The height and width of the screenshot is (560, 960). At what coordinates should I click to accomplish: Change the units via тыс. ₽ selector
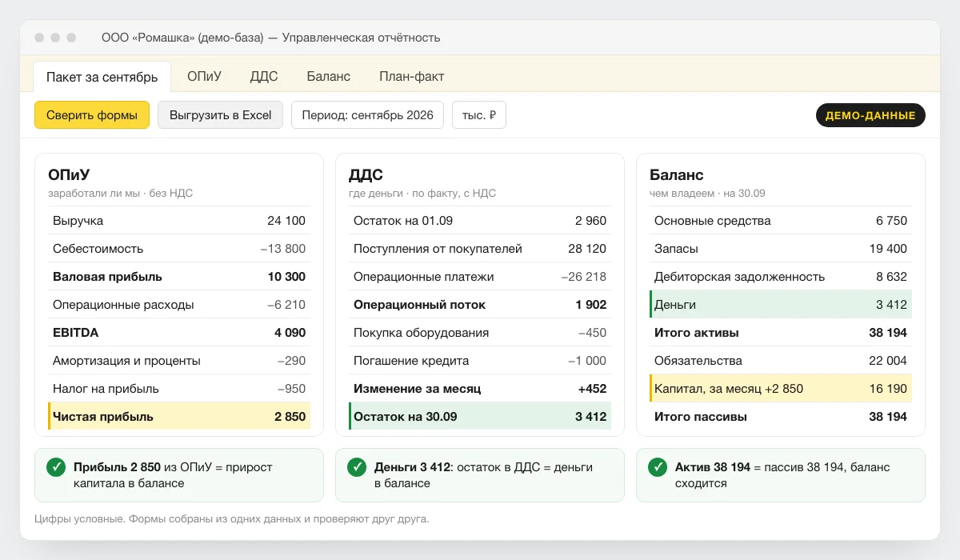point(479,114)
